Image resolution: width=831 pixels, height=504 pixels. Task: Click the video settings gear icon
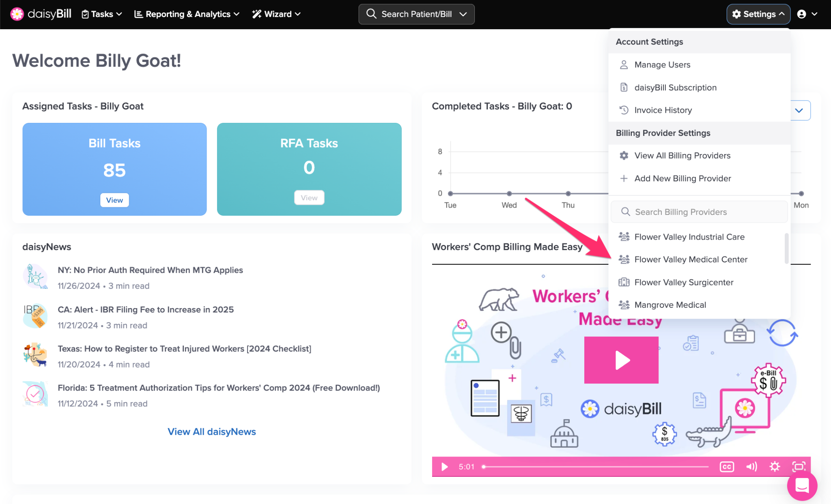(774, 467)
